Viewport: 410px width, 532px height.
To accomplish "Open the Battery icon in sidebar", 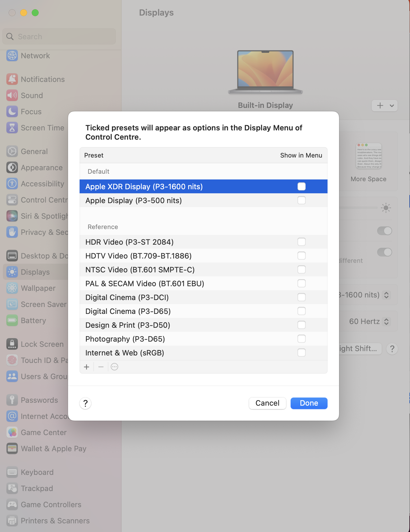I will 12,321.
